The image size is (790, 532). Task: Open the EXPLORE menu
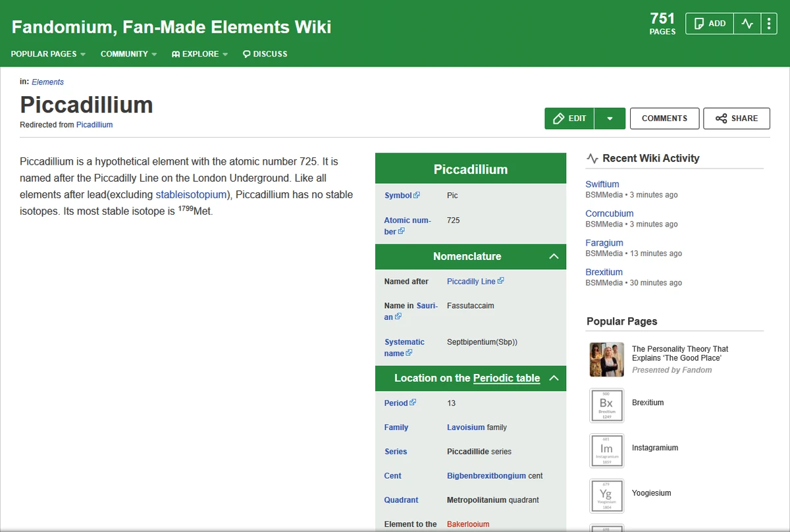(199, 54)
